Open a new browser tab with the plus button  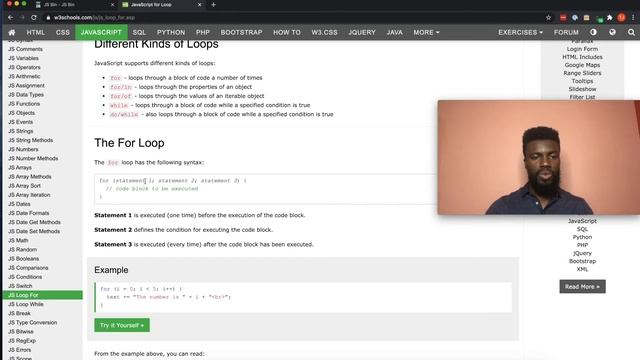pyautogui.click(x=213, y=4)
